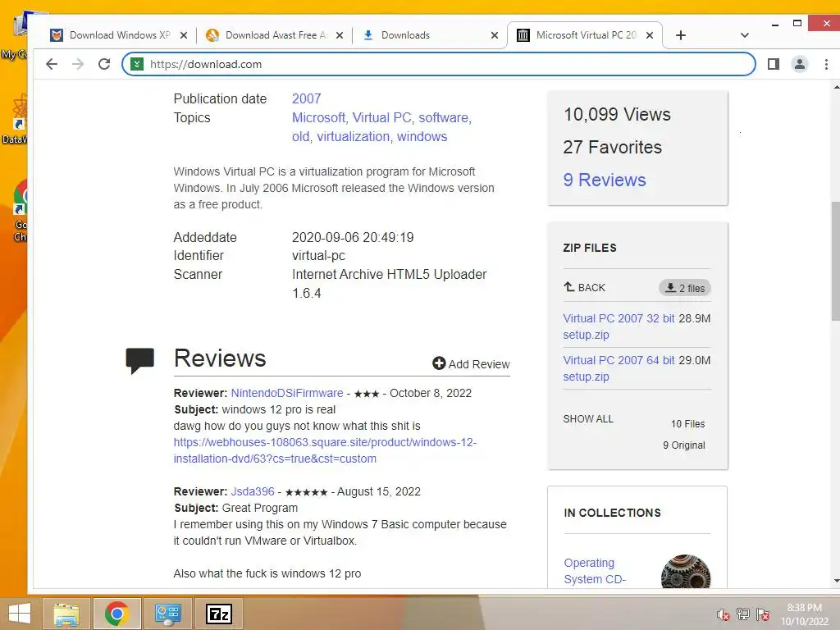Image resolution: width=840 pixels, height=630 pixels.
Task: Click the forward navigation arrow
Action: [x=78, y=64]
